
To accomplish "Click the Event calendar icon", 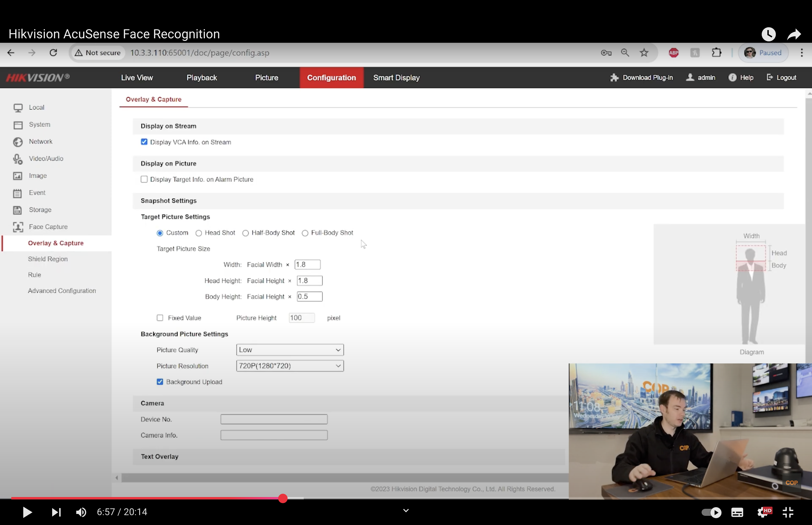I will coord(18,193).
